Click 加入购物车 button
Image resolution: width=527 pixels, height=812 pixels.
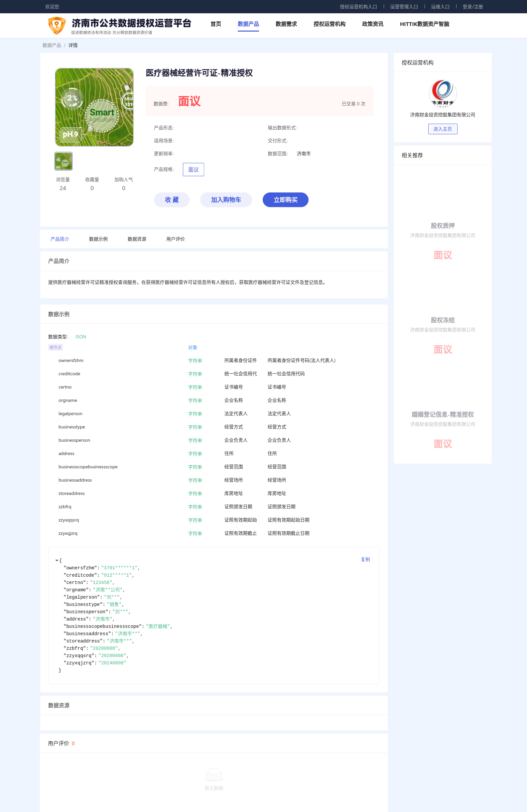(226, 199)
